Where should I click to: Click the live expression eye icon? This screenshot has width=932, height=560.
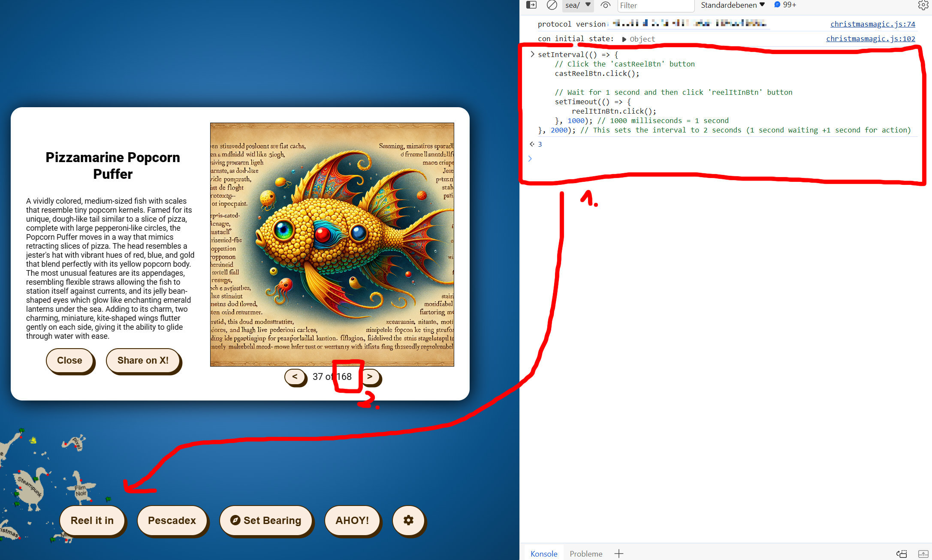pyautogui.click(x=605, y=5)
